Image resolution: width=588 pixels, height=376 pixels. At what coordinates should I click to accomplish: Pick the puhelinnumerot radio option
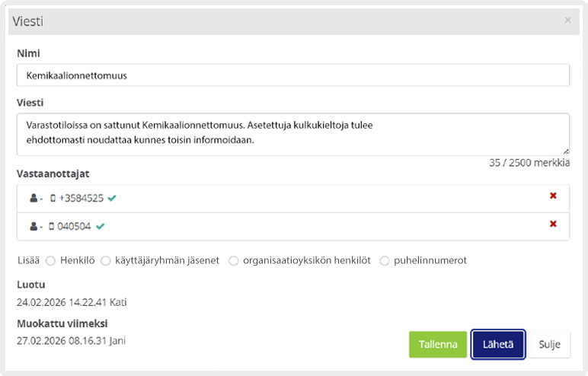pyautogui.click(x=385, y=260)
